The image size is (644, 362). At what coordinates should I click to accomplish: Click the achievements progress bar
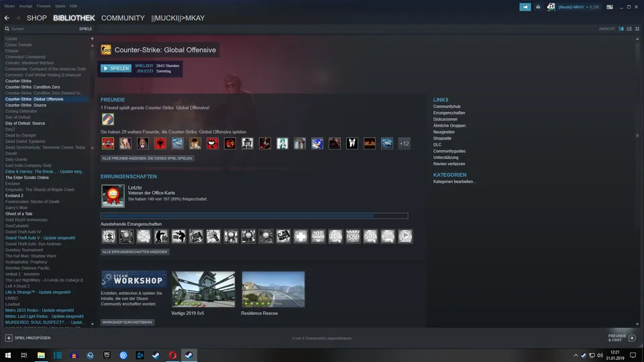point(254,215)
